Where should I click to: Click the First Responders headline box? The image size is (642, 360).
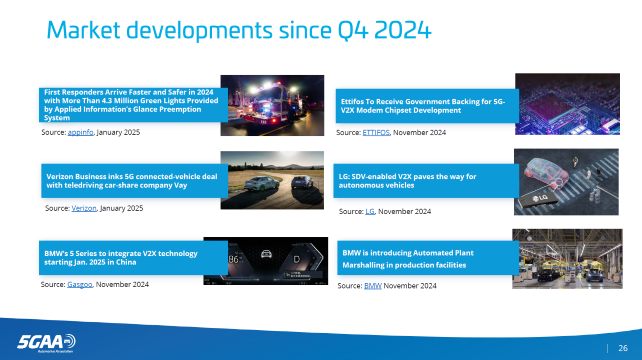[x=133, y=105]
